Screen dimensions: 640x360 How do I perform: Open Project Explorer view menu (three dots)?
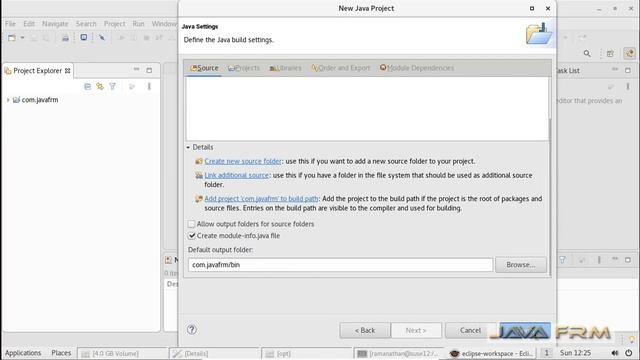coord(149,87)
